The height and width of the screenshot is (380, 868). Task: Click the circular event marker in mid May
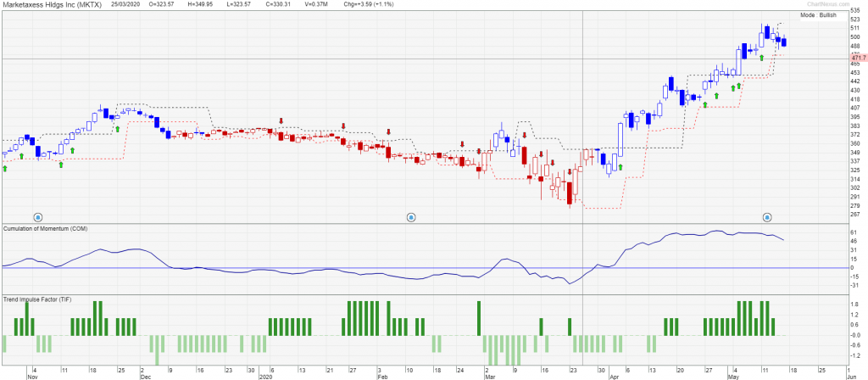768,217
